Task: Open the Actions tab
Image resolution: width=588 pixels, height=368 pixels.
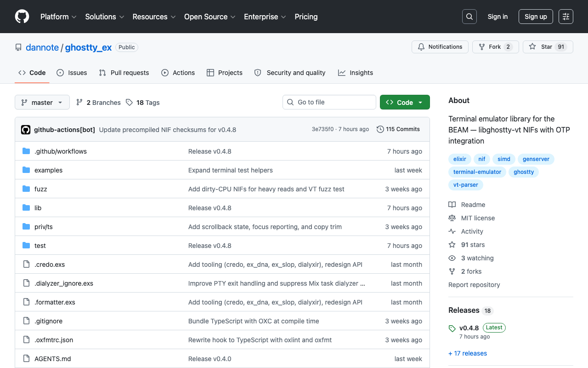Action: 178,73
